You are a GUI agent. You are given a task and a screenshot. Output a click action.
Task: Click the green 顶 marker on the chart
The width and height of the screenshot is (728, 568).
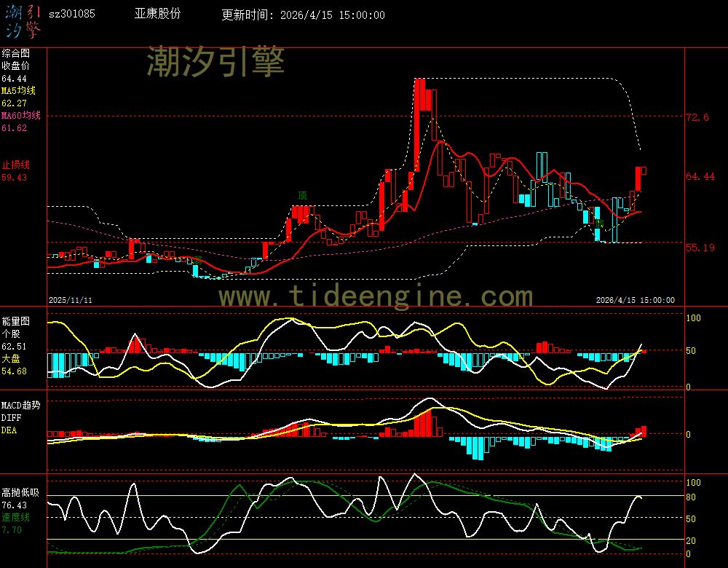tap(302, 195)
